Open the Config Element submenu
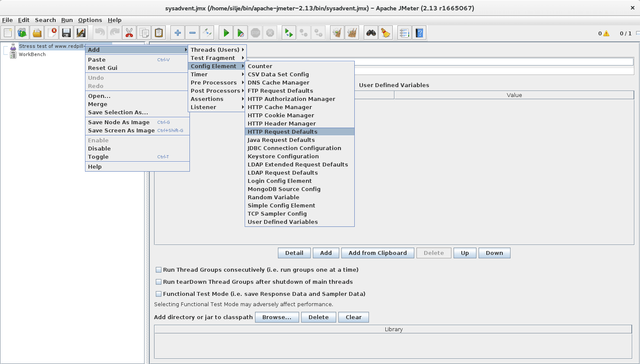 pos(217,66)
